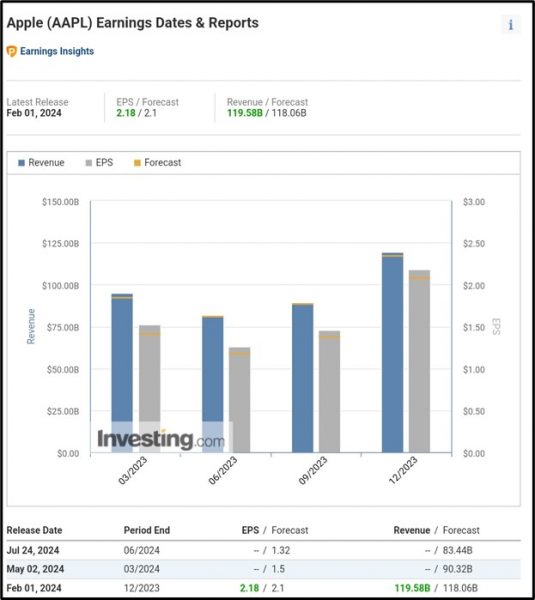Image resolution: width=535 pixels, height=600 pixels.
Task: Sort by Period End column header
Action: point(147,530)
